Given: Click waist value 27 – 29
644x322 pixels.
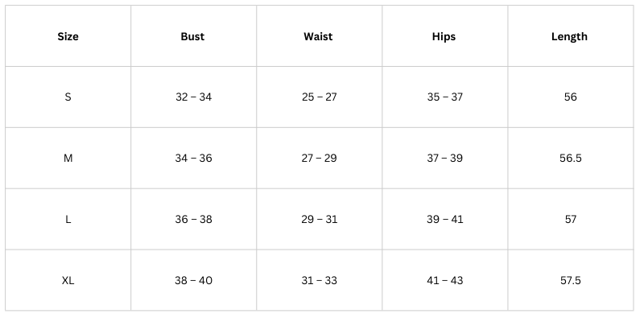Looking at the screenshot, I should 319,158.
